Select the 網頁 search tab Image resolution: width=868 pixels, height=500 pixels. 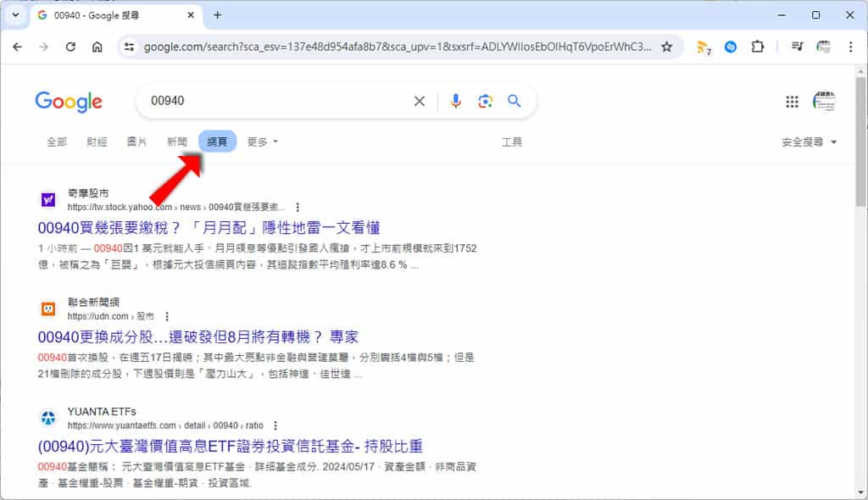[217, 142]
